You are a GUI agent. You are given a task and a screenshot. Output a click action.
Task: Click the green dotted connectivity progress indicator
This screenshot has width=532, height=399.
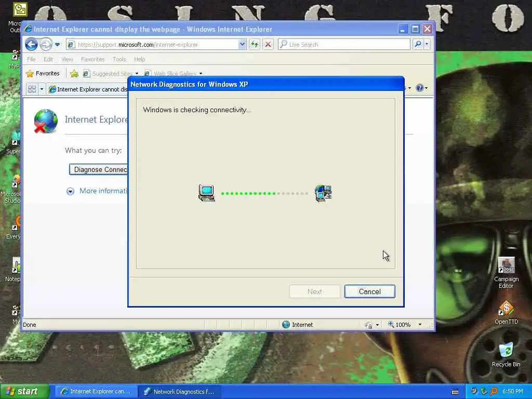pos(264,193)
